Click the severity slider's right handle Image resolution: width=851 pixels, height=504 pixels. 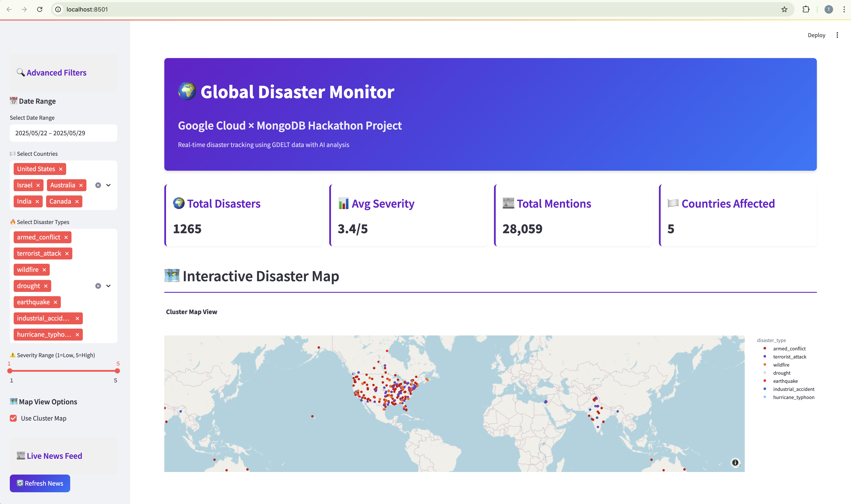(x=118, y=371)
